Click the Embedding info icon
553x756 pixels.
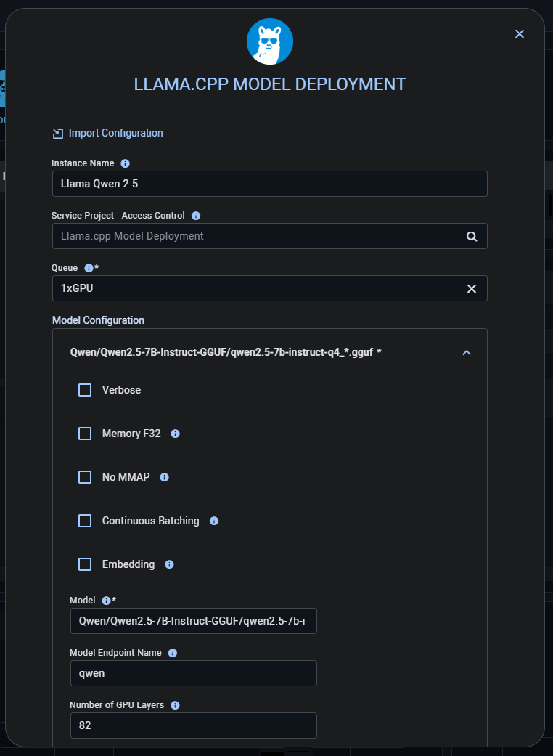[169, 564]
